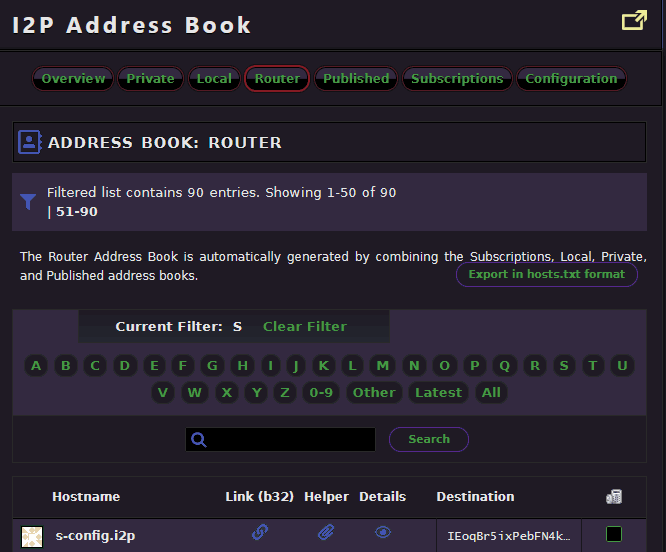Filter hostnames by letter S
This screenshot has height=552, width=666.
564,366
